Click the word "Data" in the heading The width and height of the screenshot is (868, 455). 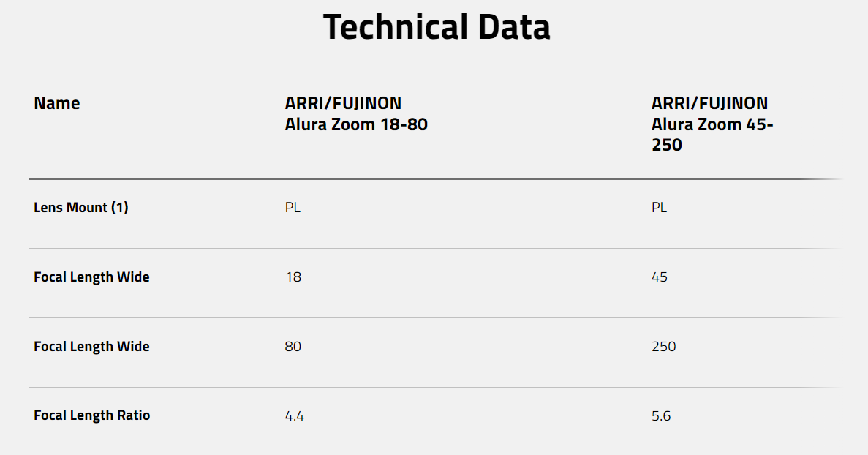[514, 27]
